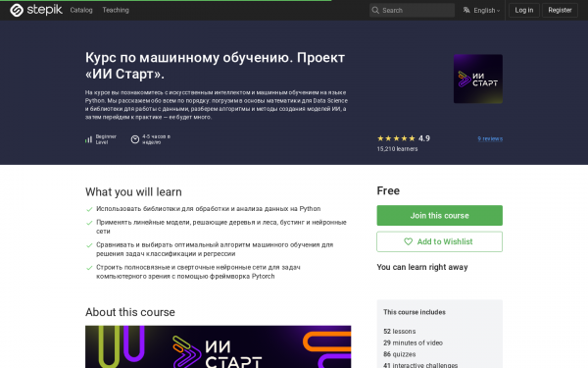This screenshot has width=588, height=368.
Task: Click the Beginner Level bar chart icon
Action: tap(88, 139)
